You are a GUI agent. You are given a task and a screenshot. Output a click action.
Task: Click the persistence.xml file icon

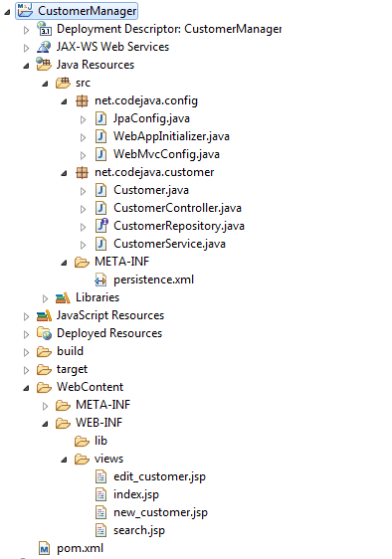pos(100,280)
